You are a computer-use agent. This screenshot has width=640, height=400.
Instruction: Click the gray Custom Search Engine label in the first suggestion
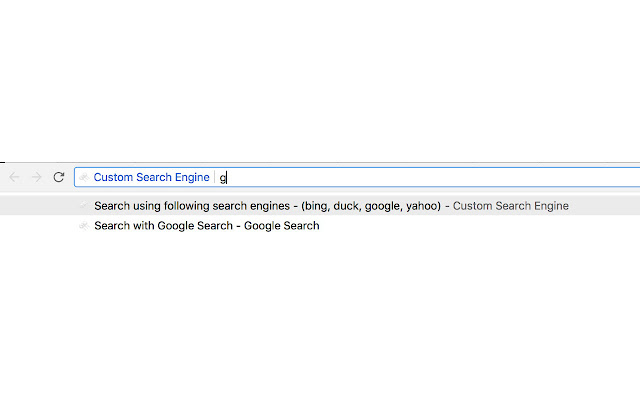click(510, 206)
